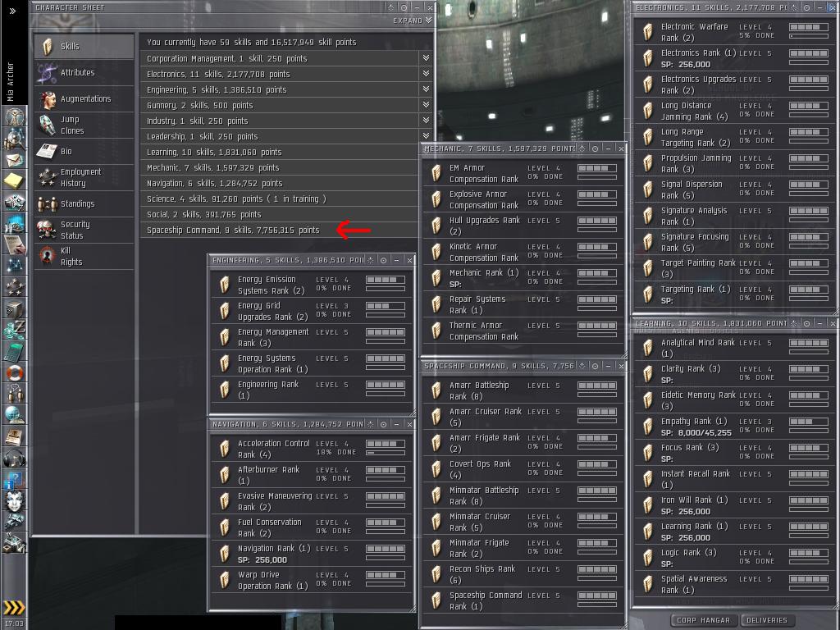The image size is (840, 630).
Task: Click the Energy Grid Upgrades level bar
Action: tap(386, 306)
